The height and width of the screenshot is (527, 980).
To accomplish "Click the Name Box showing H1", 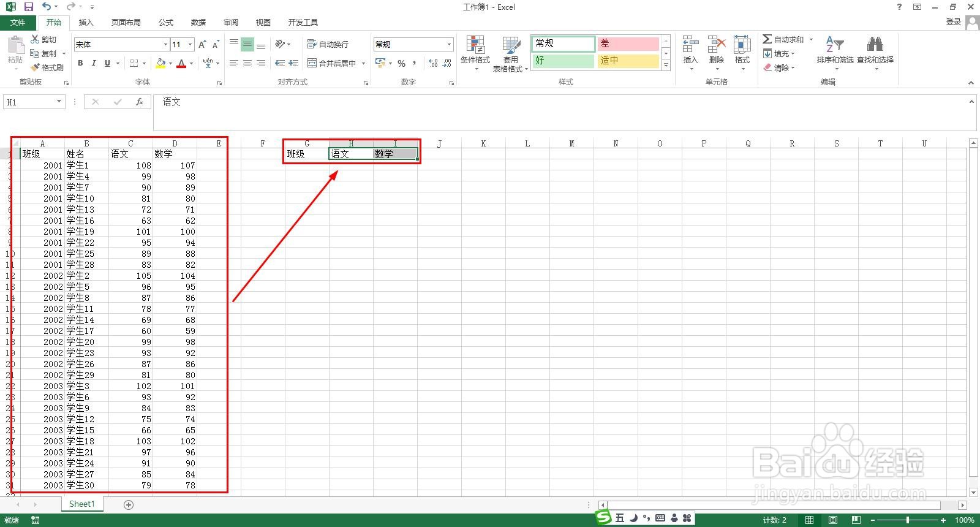I will (x=29, y=102).
